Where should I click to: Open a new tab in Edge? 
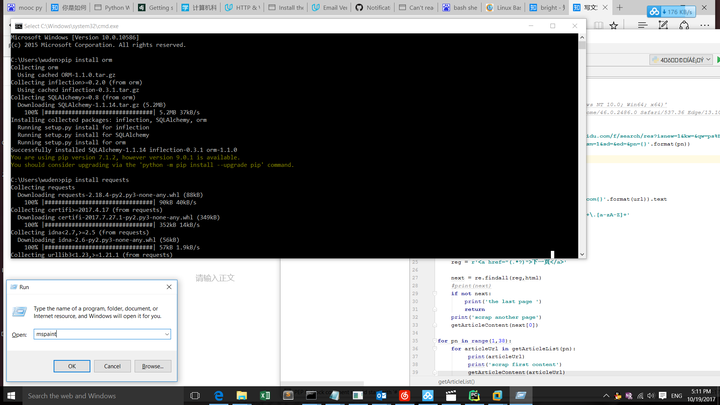pos(619,7)
